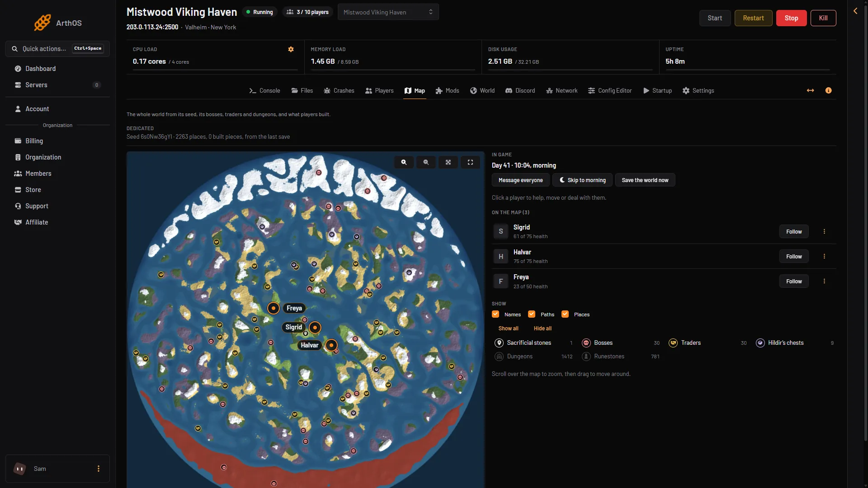Uncheck the Paths checkbox
Image resolution: width=868 pixels, height=488 pixels.
[x=532, y=314]
